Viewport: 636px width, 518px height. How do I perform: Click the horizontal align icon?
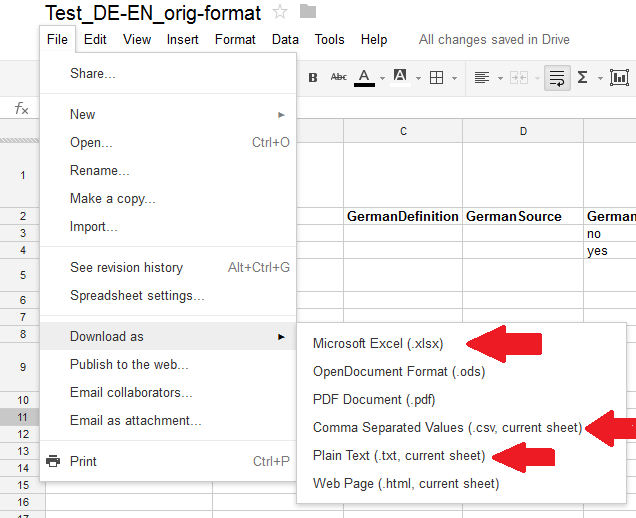pyautogui.click(x=482, y=77)
